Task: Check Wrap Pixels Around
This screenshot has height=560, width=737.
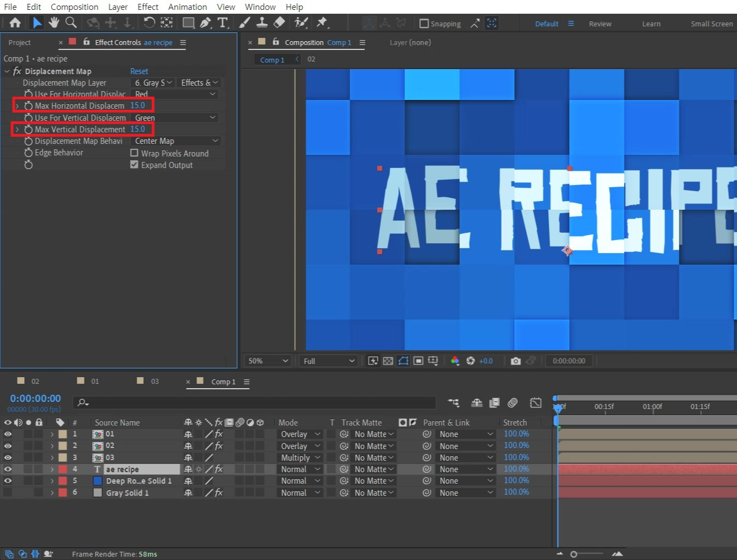Action: pyautogui.click(x=134, y=153)
